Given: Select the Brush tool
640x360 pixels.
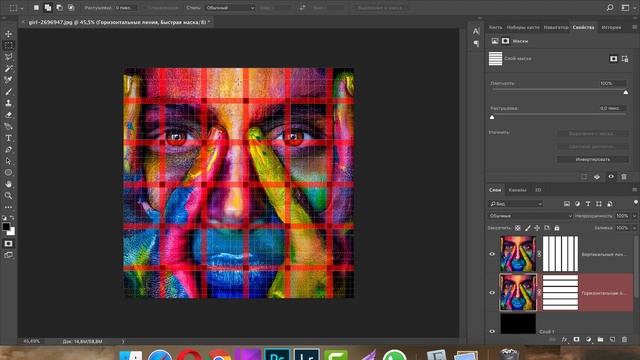Looking at the screenshot, I should [8, 92].
